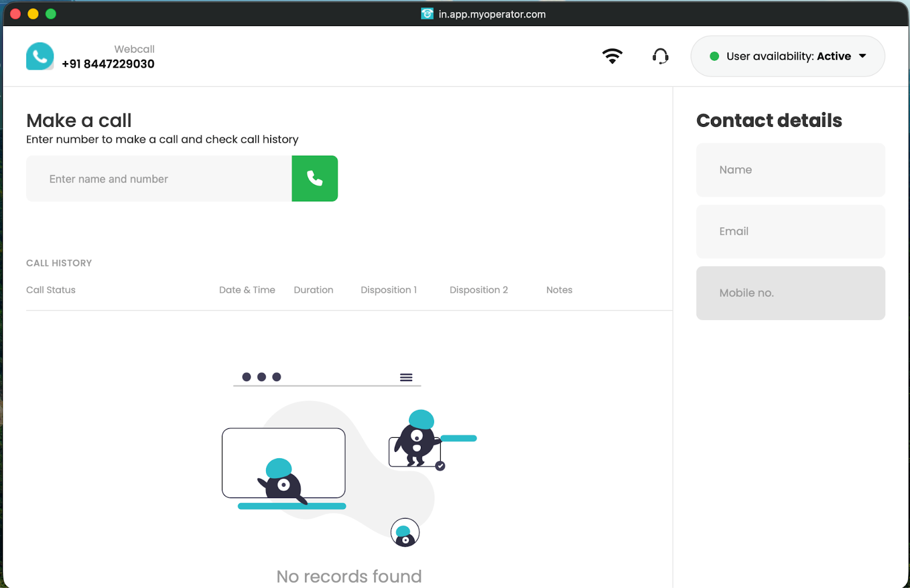The image size is (910, 588).
Task: Click the MyOperator logo in the title bar
Action: pos(427,13)
